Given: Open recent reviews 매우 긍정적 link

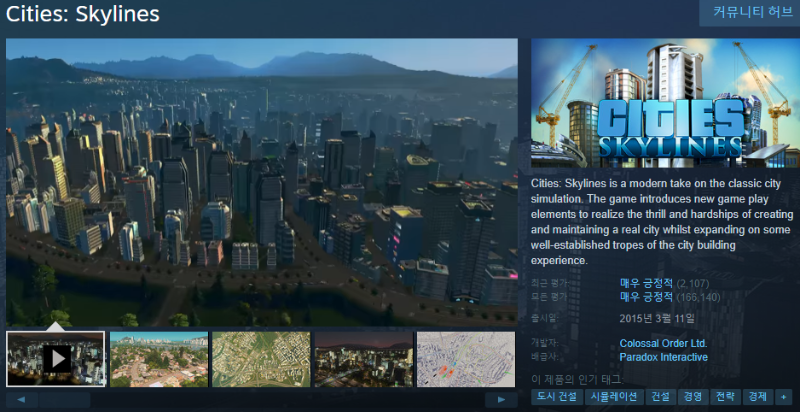Looking at the screenshot, I should tap(646, 283).
